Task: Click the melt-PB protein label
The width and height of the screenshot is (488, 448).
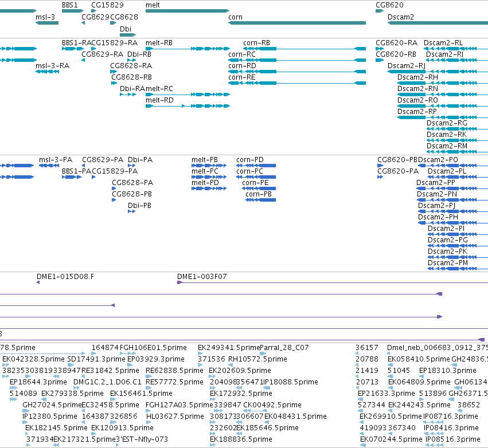Action: (x=205, y=160)
